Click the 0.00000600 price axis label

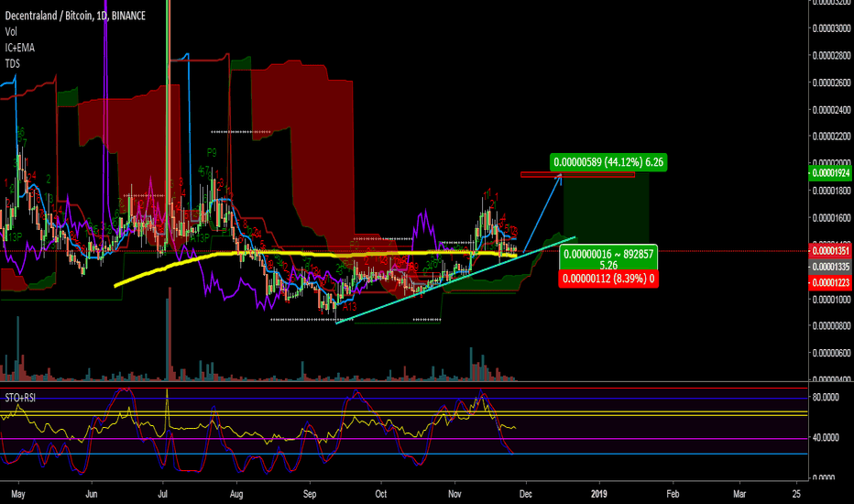831,353
